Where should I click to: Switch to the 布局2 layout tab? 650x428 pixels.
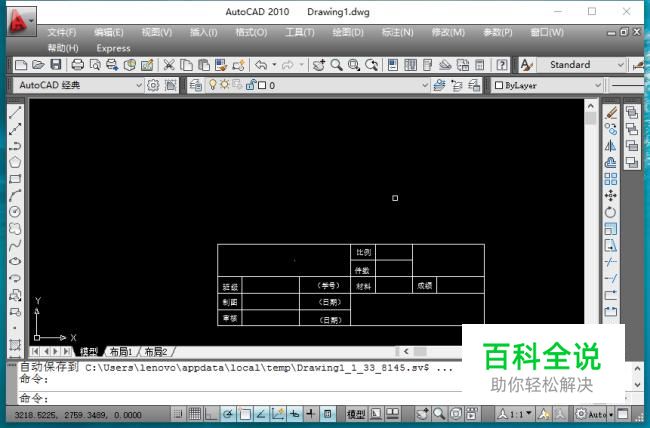point(155,352)
